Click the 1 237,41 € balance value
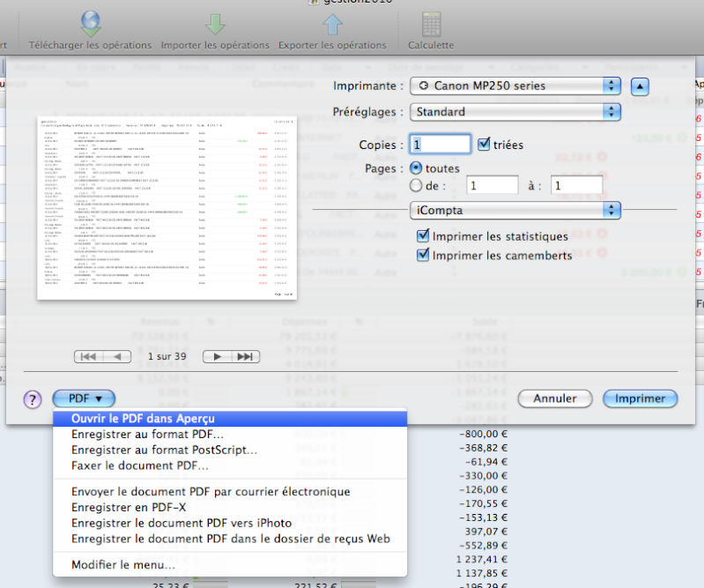The image size is (704, 588). click(482, 559)
